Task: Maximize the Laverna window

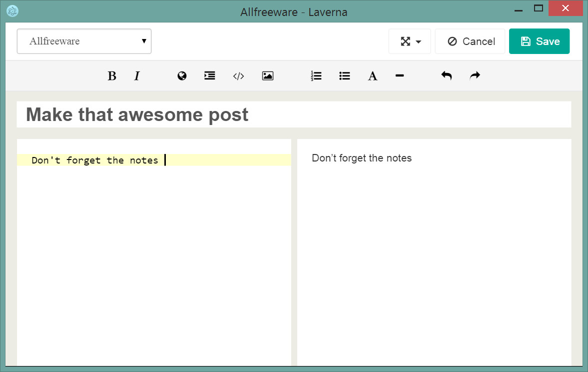Action: coord(539,8)
